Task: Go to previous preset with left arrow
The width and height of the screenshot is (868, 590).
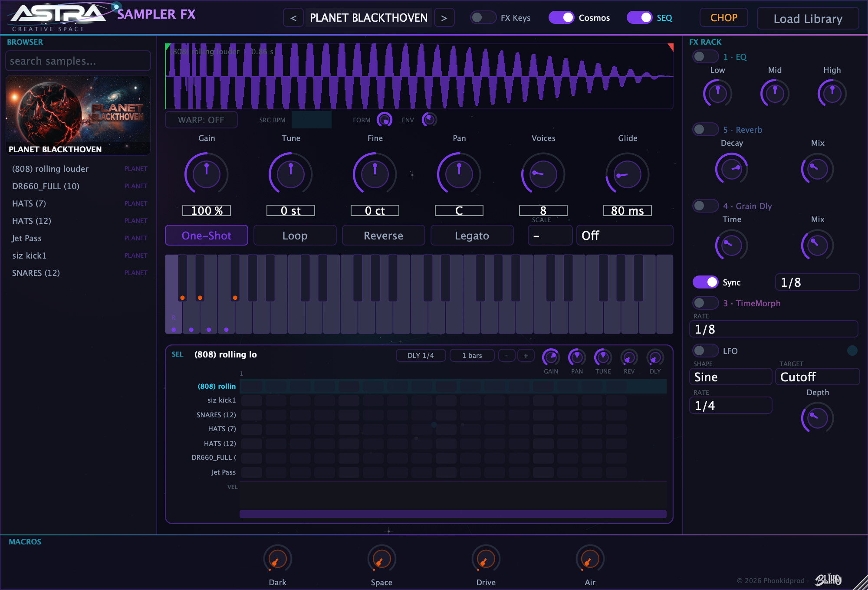Action: pos(293,18)
